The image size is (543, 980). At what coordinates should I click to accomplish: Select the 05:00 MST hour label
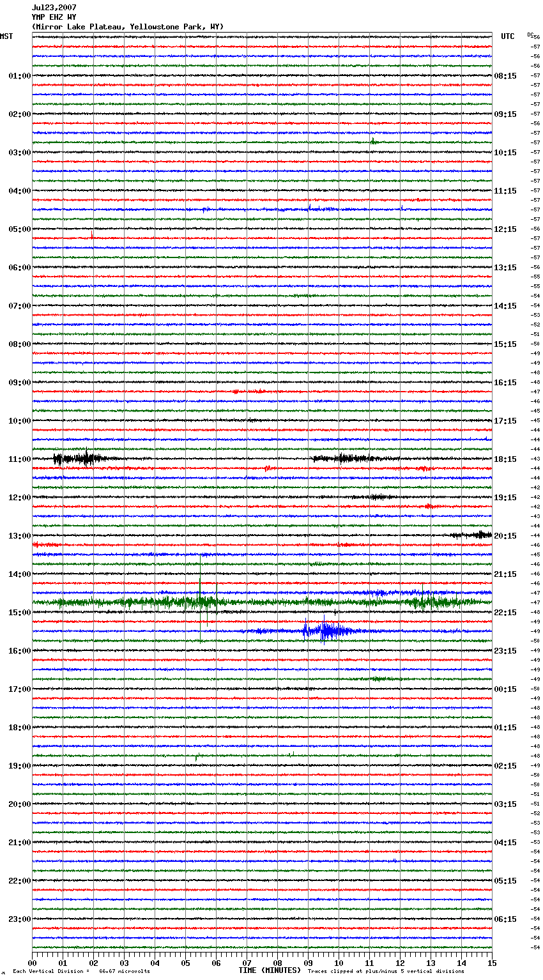tap(20, 229)
